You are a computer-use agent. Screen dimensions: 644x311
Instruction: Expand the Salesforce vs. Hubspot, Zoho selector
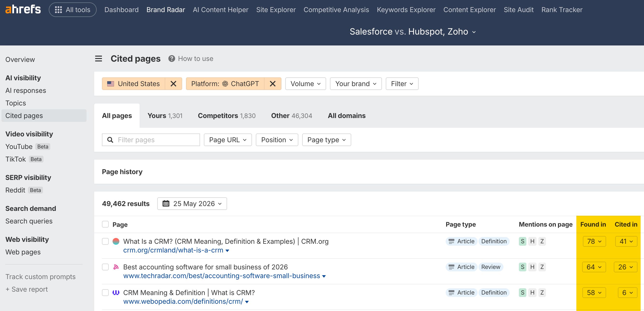point(413,31)
